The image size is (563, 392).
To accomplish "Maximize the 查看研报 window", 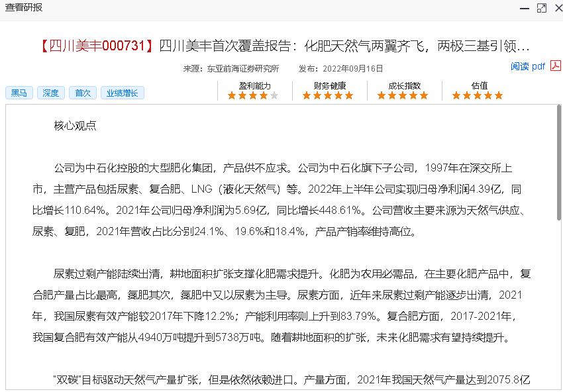I will click(x=541, y=8).
